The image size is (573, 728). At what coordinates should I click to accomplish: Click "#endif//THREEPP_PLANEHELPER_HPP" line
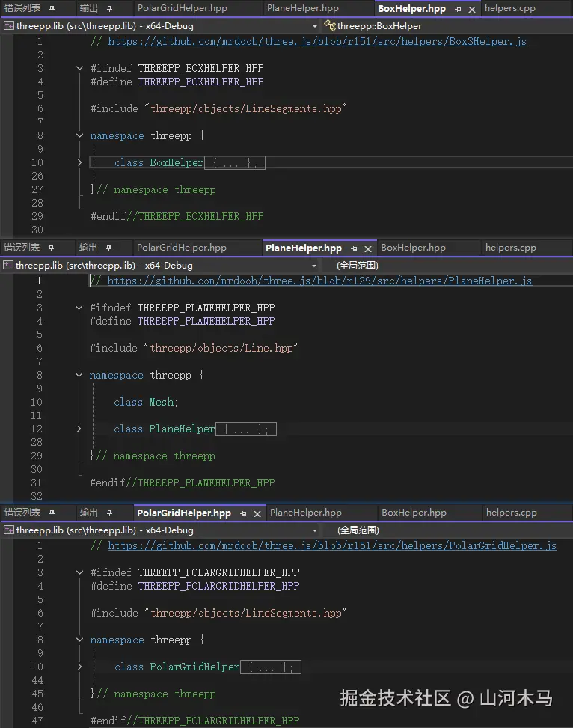click(x=182, y=483)
